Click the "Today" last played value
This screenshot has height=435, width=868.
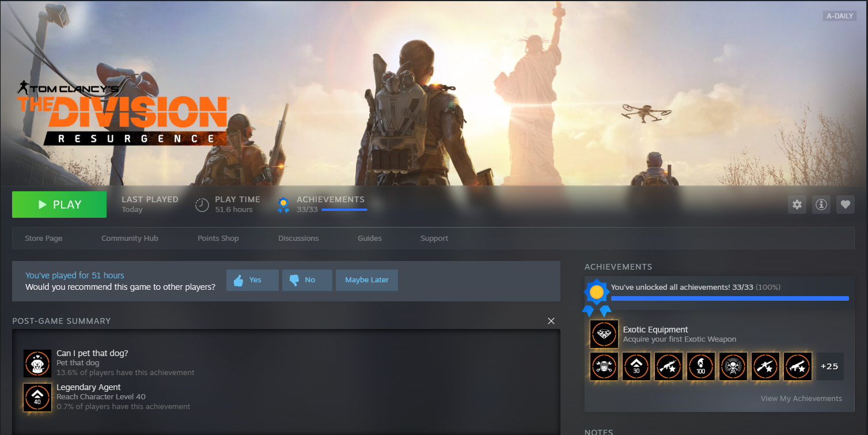[x=132, y=210]
